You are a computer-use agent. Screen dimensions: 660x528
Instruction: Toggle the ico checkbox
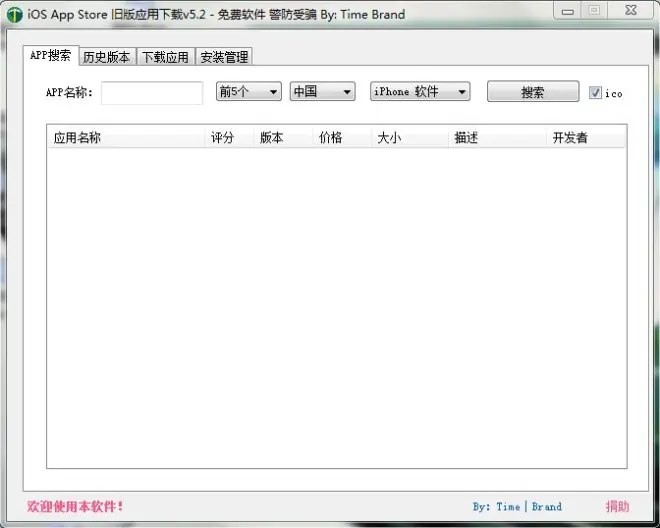[595, 93]
